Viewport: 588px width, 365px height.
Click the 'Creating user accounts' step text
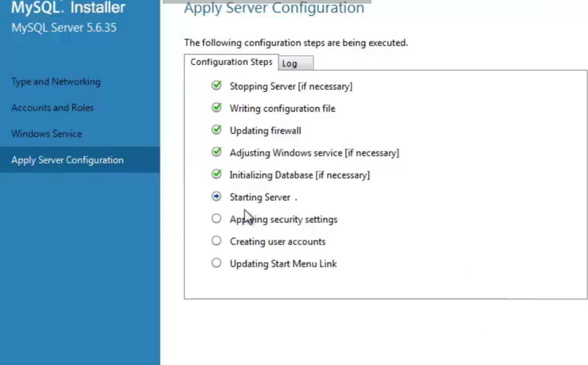pyautogui.click(x=278, y=241)
